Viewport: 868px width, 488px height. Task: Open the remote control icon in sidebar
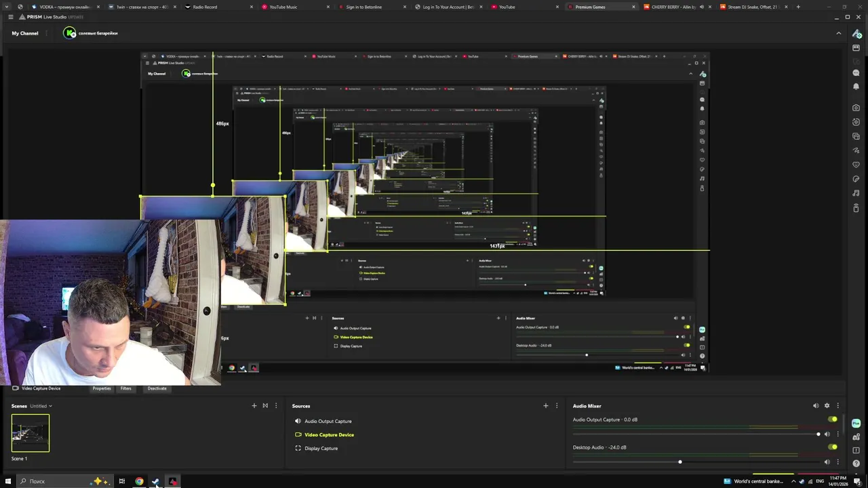(x=856, y=207)
